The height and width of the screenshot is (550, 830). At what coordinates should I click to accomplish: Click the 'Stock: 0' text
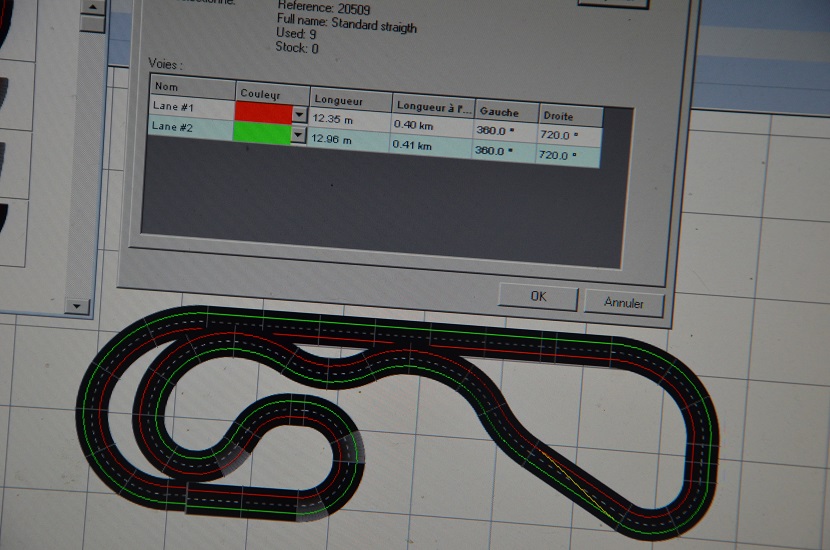297,48
